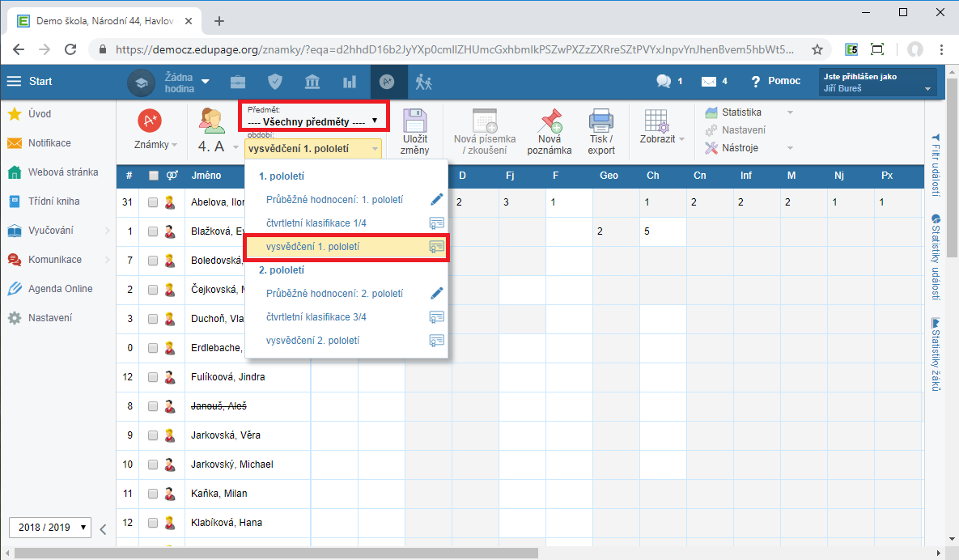Click the shield checkmark icon

(x=275, y=82)
